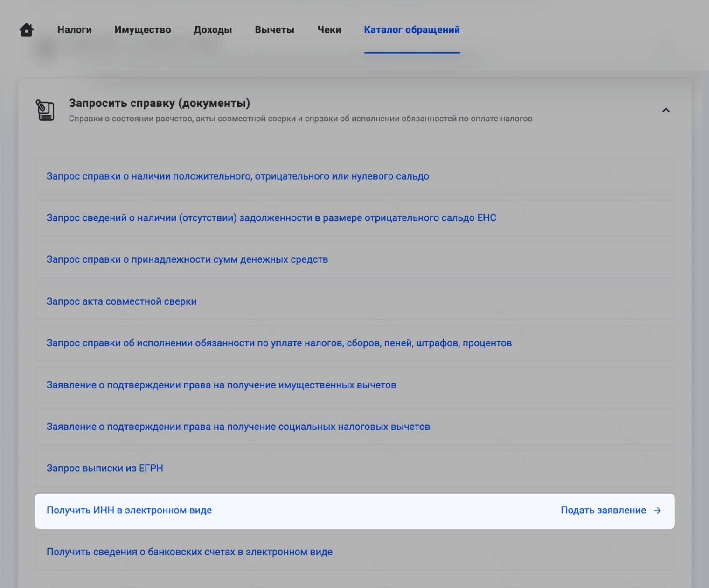Collapse the Запросить справку section chevron

666,110
